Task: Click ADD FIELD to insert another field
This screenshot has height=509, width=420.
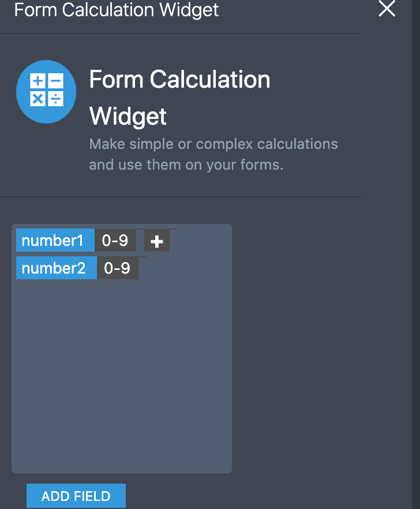Action: tap(76, 496)
